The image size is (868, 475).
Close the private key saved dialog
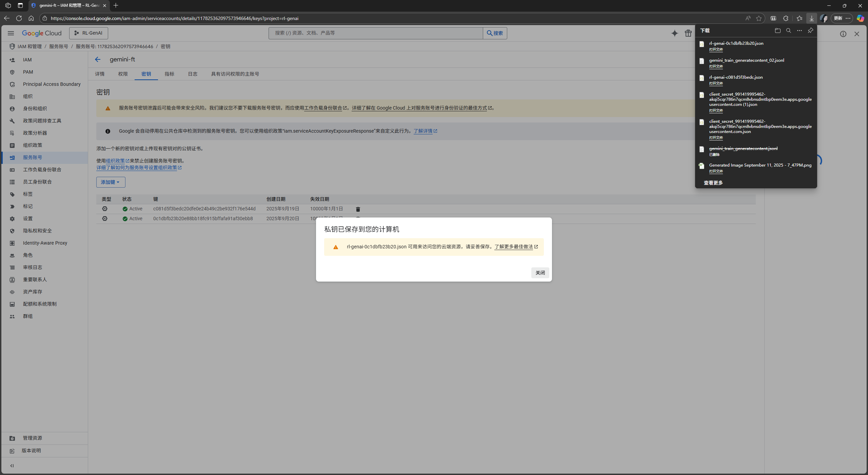tap(540, 273)
